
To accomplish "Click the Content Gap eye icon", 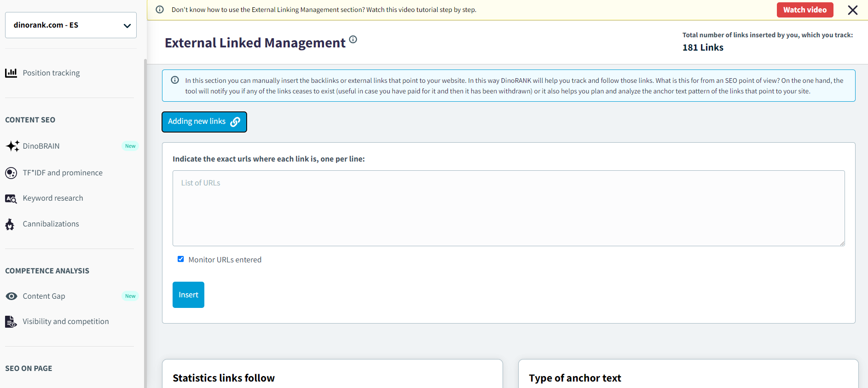I will tap(11, 296).
